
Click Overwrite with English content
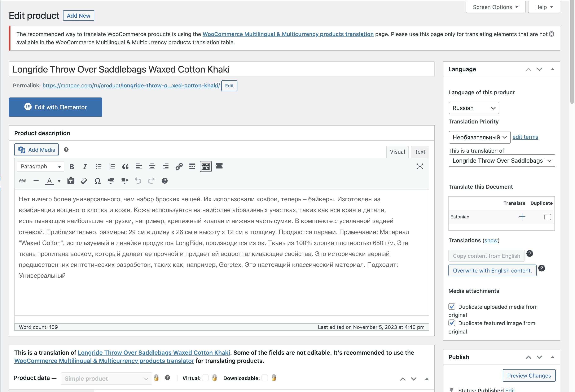pos(492,270)
